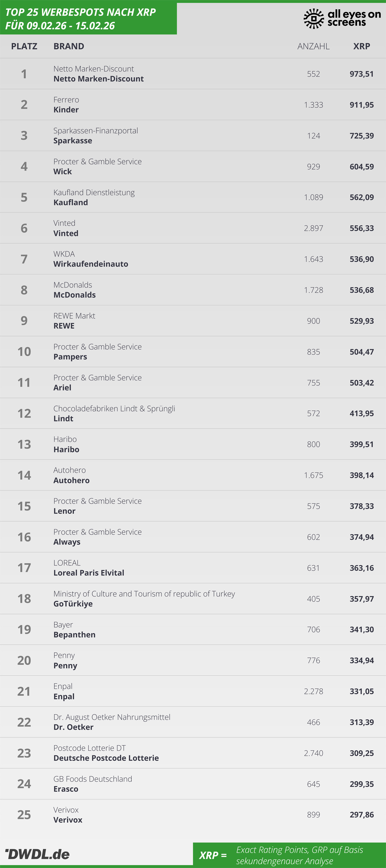Select the Loreal Paris Elvital entry

point(88,573)
